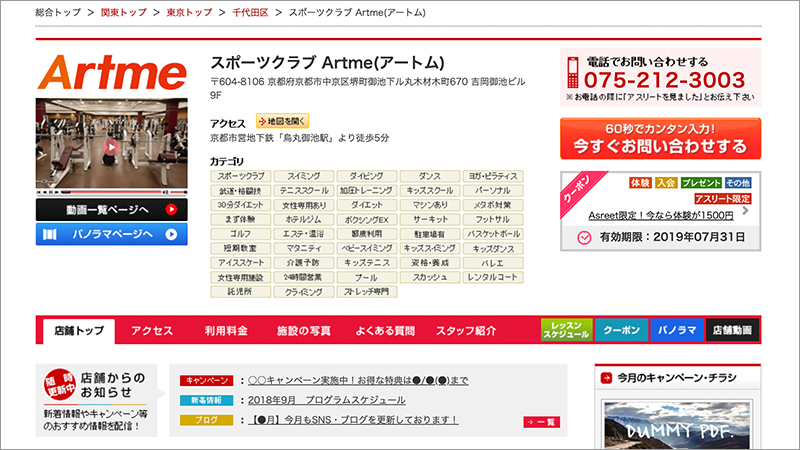Select the レンタルコート category tag
Screen dimensions: 800x450
point(493,277)
